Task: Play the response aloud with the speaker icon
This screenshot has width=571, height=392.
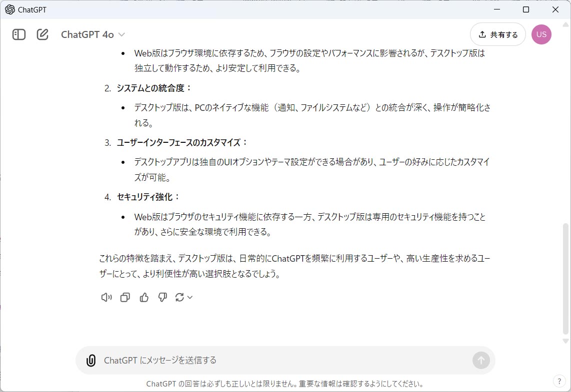Action: pyautogui.click(x=106, y=298)
